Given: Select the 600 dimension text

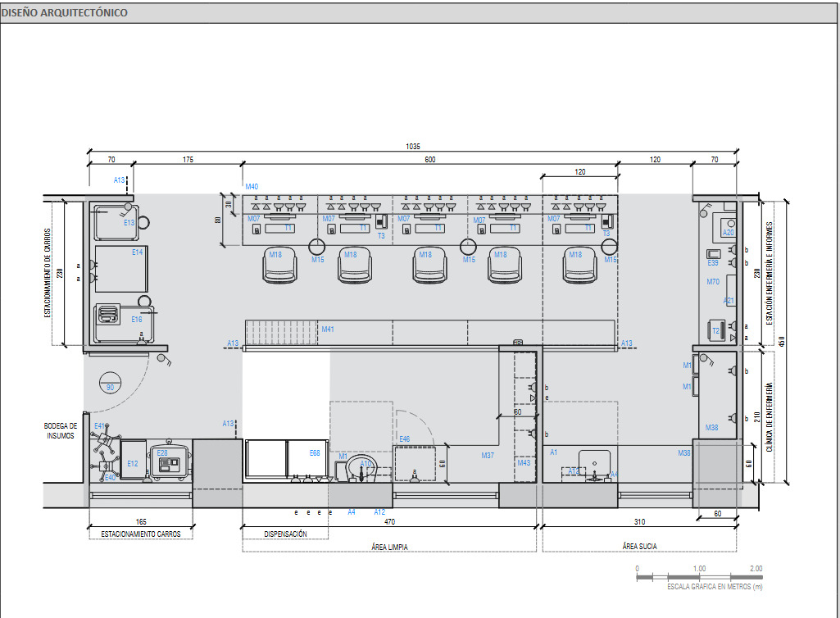Looking at the screenshot, I should pyautogui.click(x=430, y=161).
